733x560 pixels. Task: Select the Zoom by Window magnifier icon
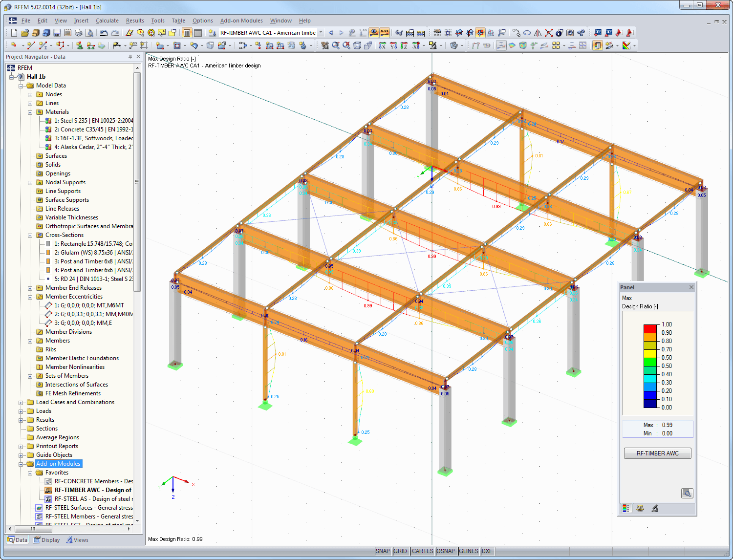(335, 45)
